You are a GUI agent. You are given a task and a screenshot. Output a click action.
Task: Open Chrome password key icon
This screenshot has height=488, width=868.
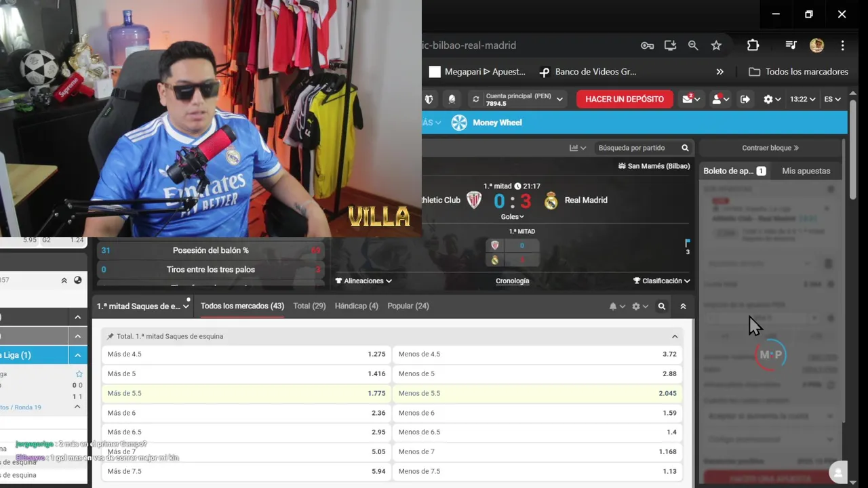[x=647, y=45]
